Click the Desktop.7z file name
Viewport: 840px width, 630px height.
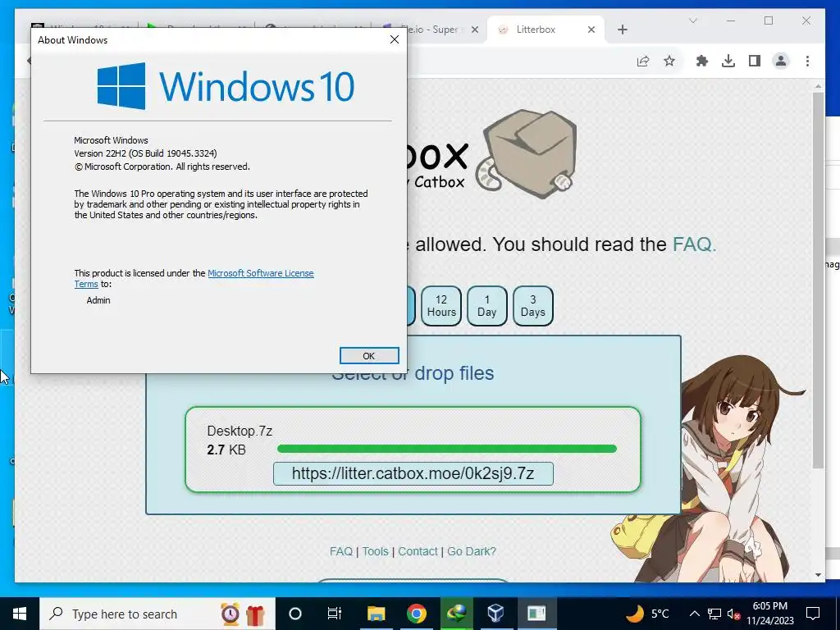pos(240,431)
